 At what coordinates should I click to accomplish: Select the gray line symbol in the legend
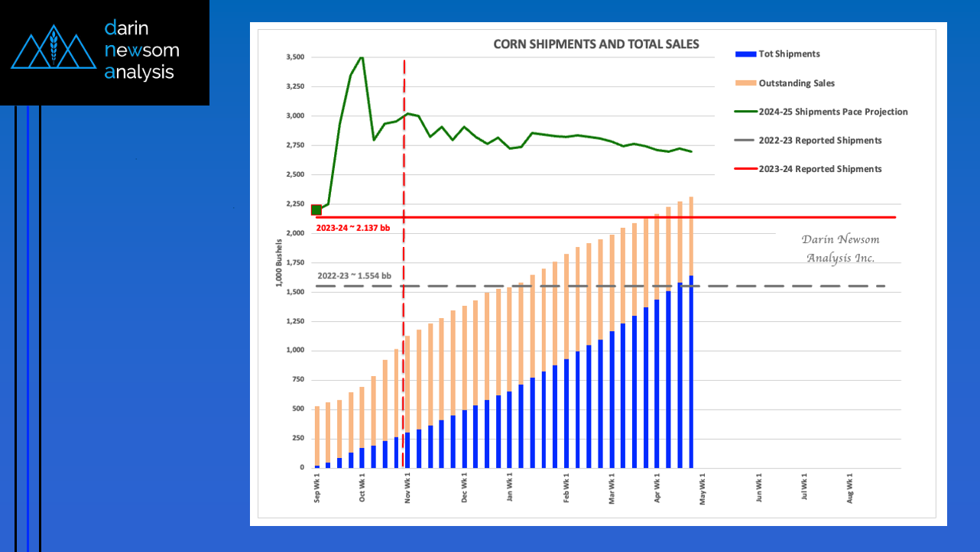[x=745, y=141]
